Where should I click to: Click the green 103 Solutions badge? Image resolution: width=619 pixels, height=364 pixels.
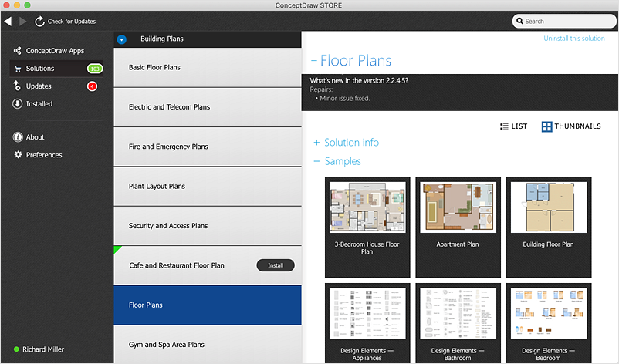click(x=95, y=69)
